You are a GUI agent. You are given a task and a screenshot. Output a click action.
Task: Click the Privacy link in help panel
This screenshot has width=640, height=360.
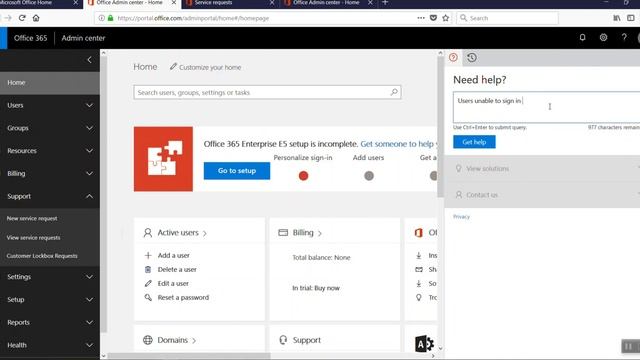pos(461,217)
